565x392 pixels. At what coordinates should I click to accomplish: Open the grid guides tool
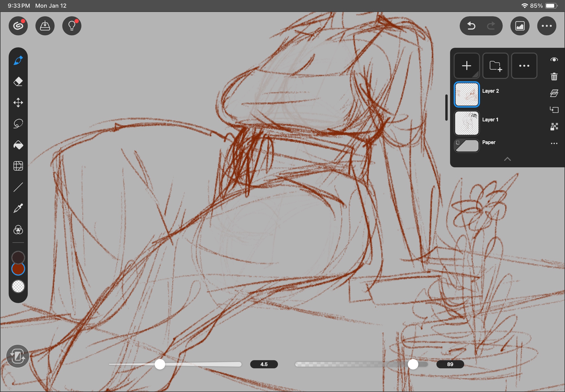pyautogui.click(x=18, y=166)
